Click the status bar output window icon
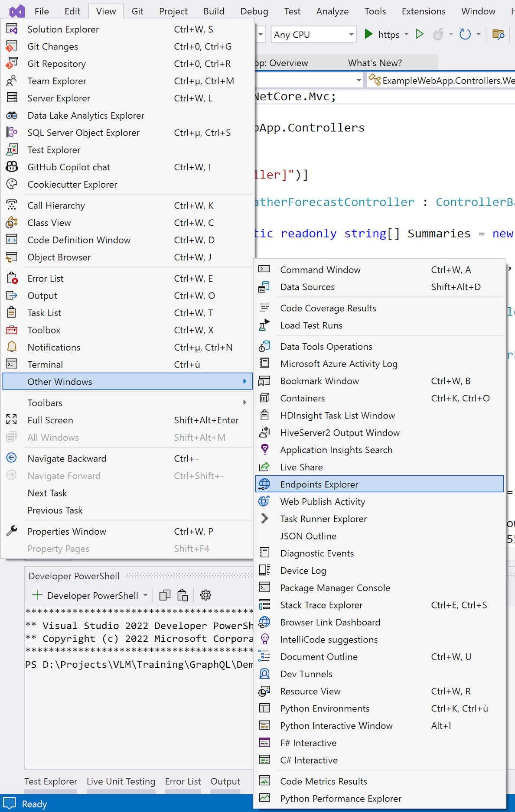 click(x=10, y=803)
